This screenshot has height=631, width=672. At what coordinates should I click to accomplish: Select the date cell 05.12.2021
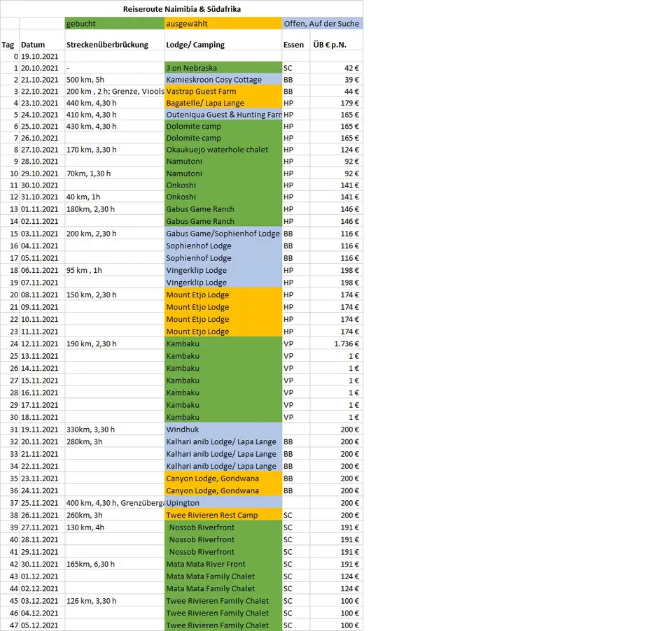(42, 625)
